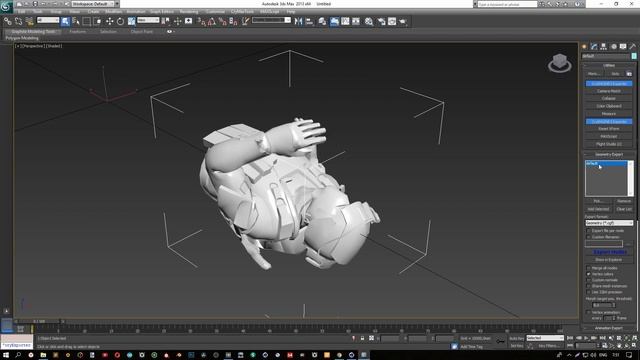
Task: Open the selection filter dropdown
Action: pos(48,20)
